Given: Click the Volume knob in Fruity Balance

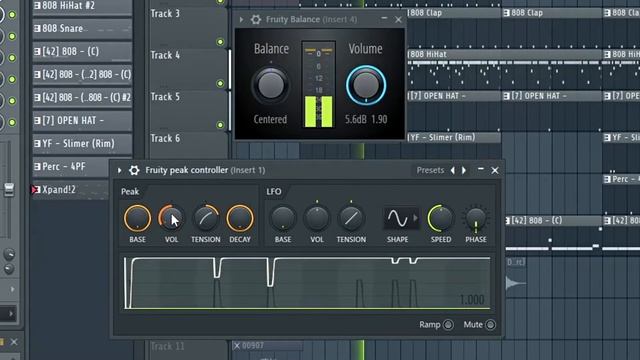Looking at the screenshot, I should click(366, 85).
